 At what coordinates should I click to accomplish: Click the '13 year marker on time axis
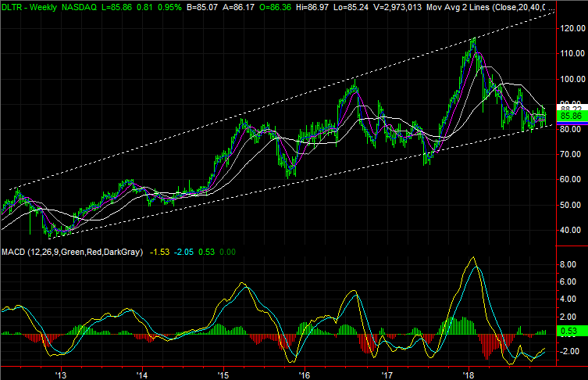tap(61, 375)
